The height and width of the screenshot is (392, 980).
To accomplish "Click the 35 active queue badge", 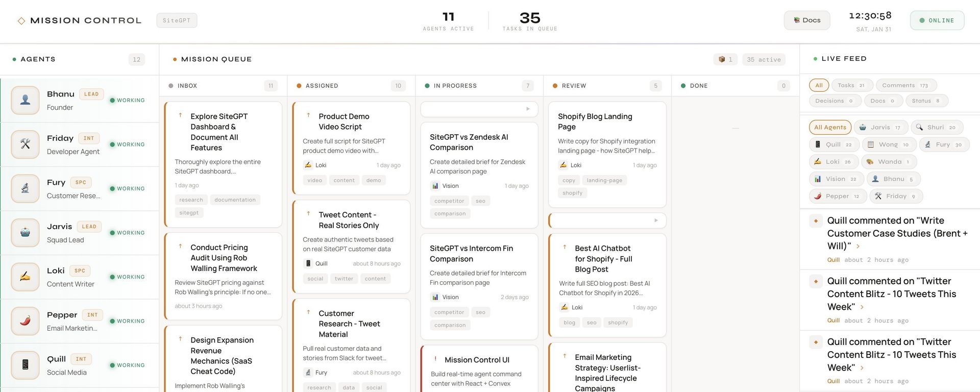I will [764, 59].
